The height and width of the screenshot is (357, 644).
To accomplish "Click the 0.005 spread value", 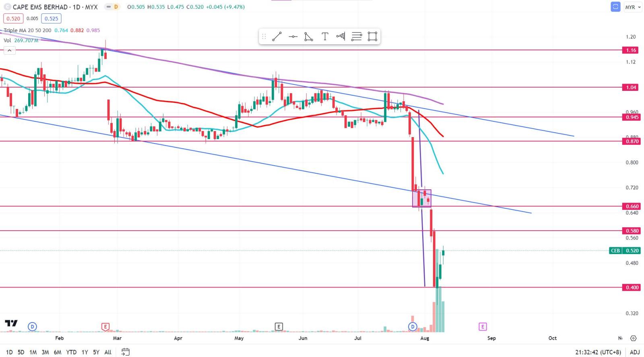I will (32, 18).
